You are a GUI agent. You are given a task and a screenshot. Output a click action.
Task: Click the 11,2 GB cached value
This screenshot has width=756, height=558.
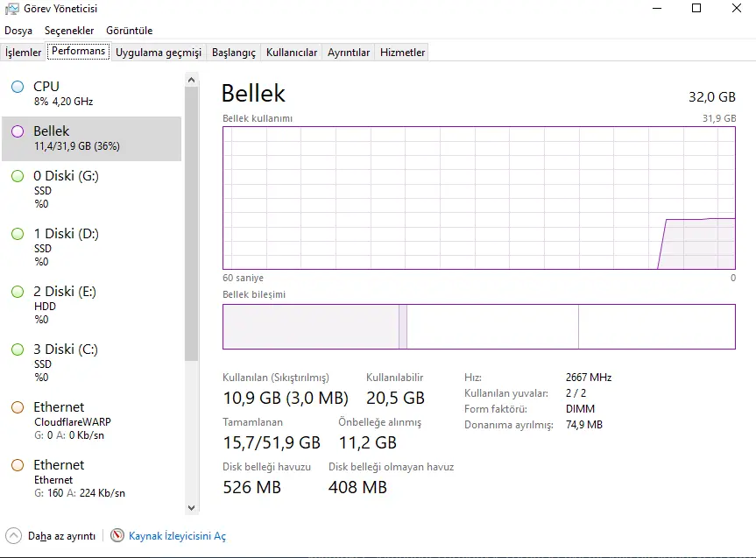[367, 442]
